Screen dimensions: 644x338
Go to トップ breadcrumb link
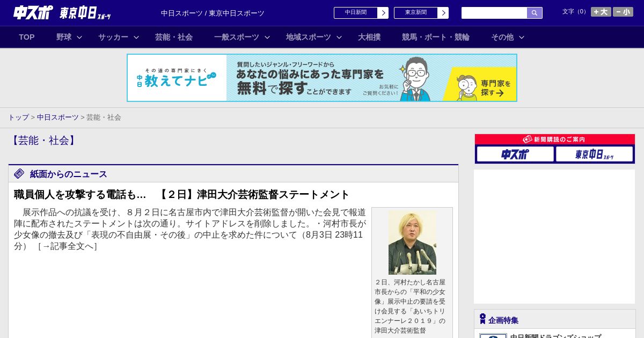[18, 117]
